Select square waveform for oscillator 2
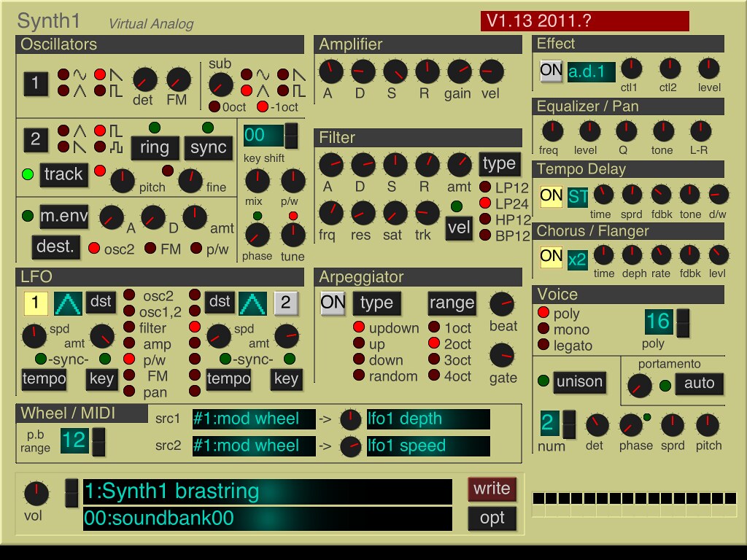The width and height of the screenshot is (747, 560). pos(99,131)
